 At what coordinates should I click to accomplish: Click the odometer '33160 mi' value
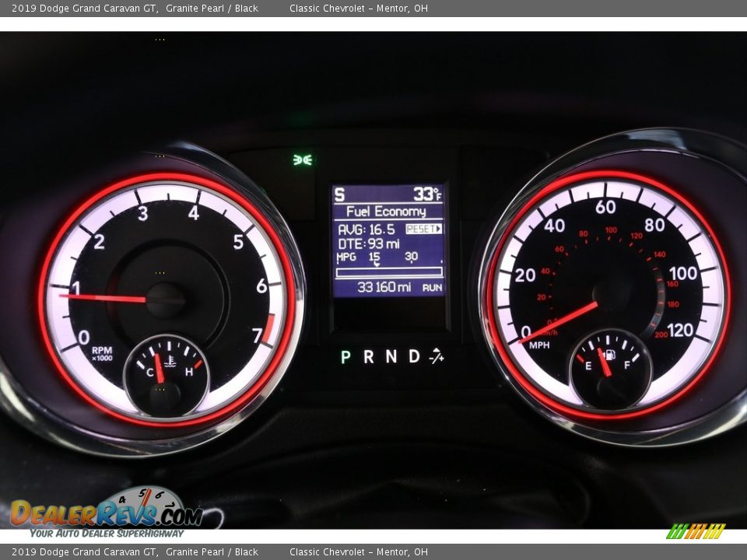[384, 287]
